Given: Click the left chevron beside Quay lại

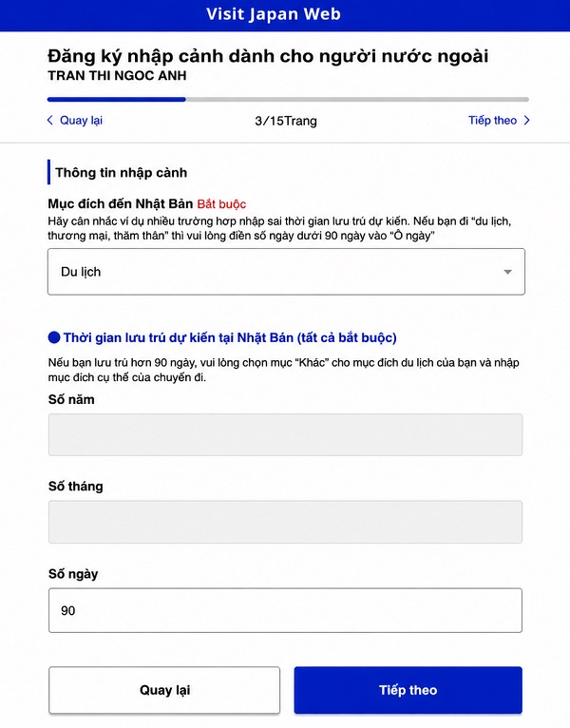Looking at the screenshot, I should tap(50, 121).
